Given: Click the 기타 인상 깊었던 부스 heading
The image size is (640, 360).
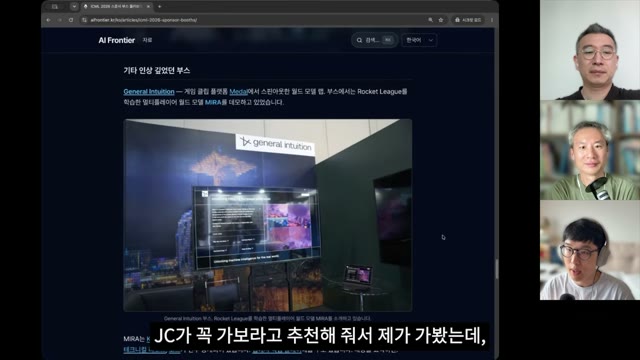Looking at the screenshot, I should click(x=157, y=70).
